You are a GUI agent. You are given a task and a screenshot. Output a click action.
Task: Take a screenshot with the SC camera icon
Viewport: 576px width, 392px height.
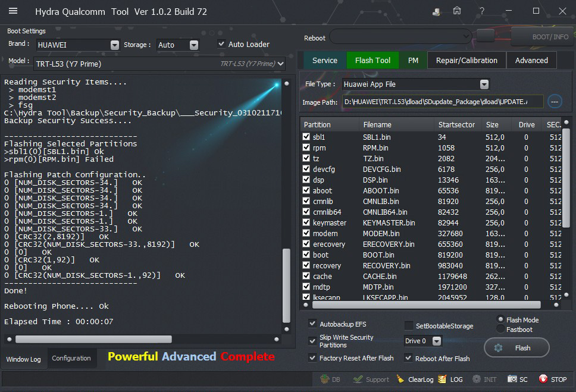click(512, 379)
